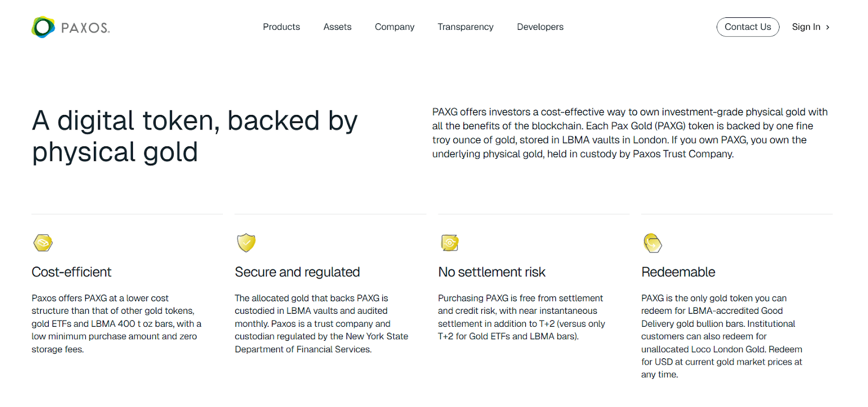Click the Redeemable heading
Viewport: 868px width, 407px height.
(678, 272)
